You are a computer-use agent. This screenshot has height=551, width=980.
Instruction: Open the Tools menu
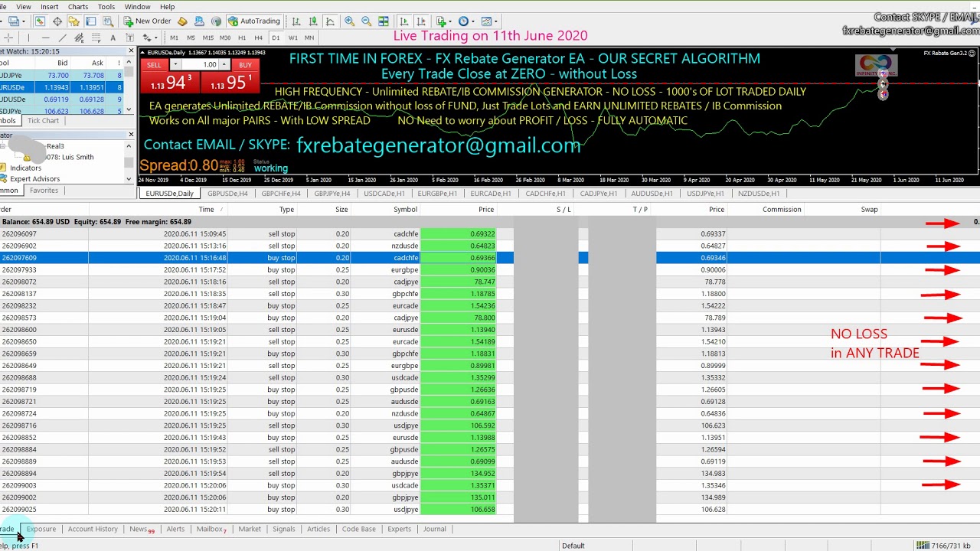coord(106,6)
